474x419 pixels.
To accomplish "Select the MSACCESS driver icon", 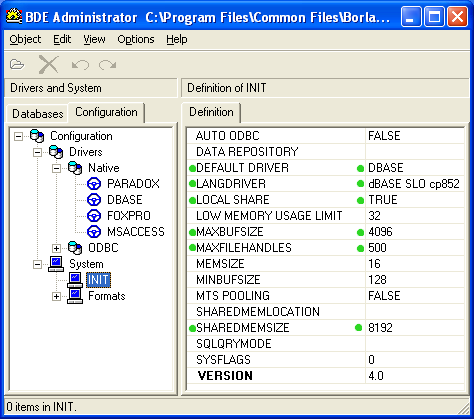I will 94,232.
